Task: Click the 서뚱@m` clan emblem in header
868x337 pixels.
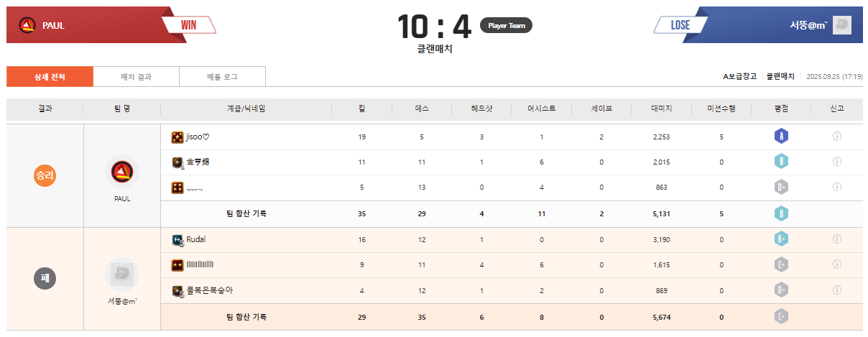Action: [842, 25]
